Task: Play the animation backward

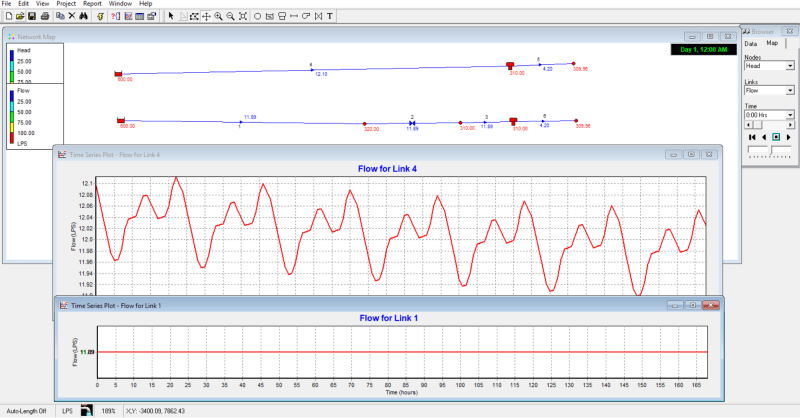Action: 764,137
